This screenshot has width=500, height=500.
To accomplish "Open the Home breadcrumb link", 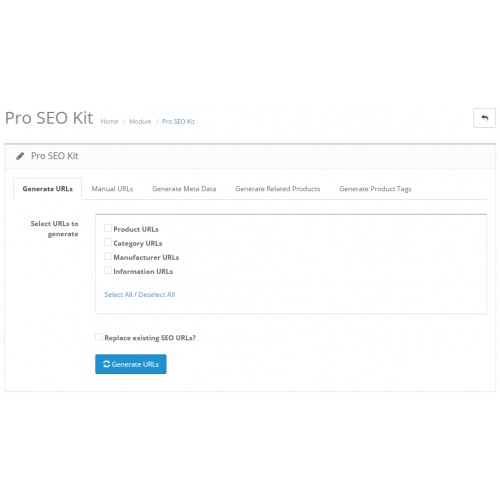I will 109,121.
